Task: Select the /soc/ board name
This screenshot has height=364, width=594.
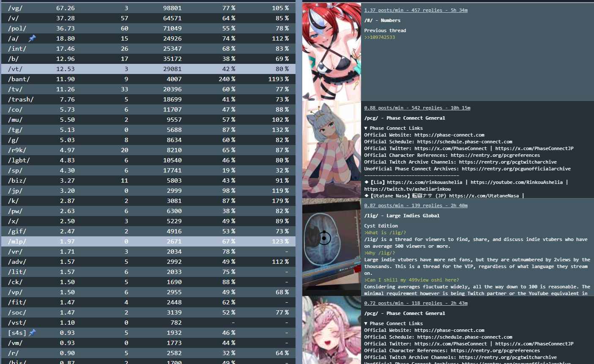Action: [17, 312]
